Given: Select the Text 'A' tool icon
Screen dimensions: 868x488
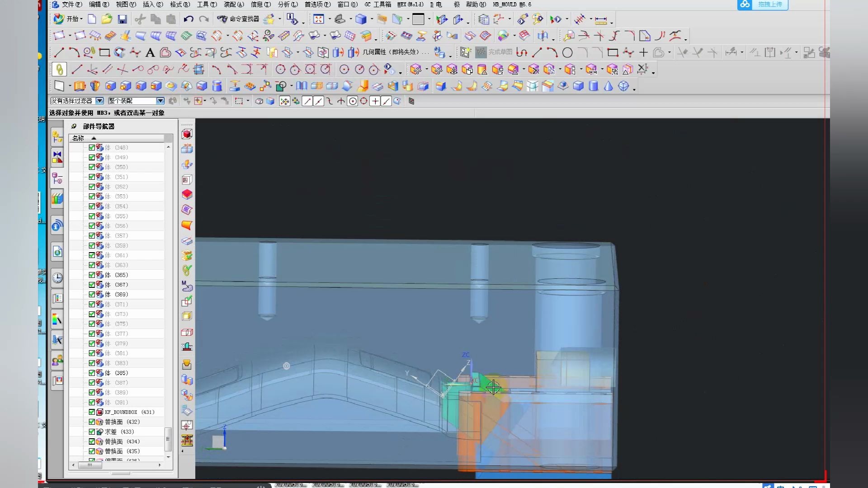Looking at the screenshot, I should (150, 53).
